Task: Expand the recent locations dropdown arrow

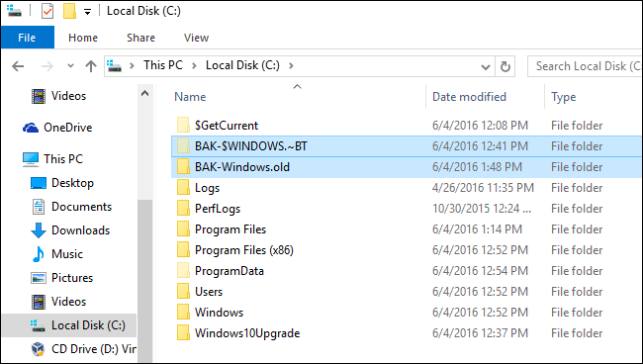Action: pyautogui.click(x=70, y=66)
